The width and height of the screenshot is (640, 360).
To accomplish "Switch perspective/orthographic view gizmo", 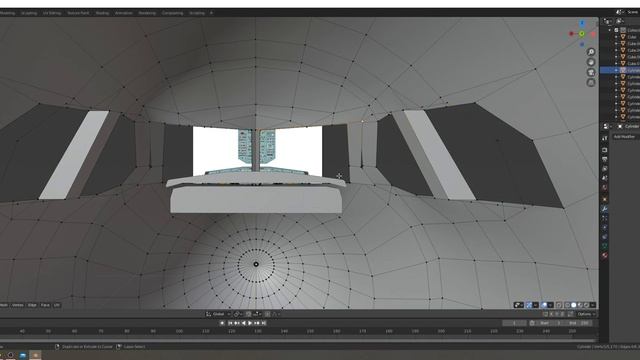I will pyautogui.click(x=591, y=82).
